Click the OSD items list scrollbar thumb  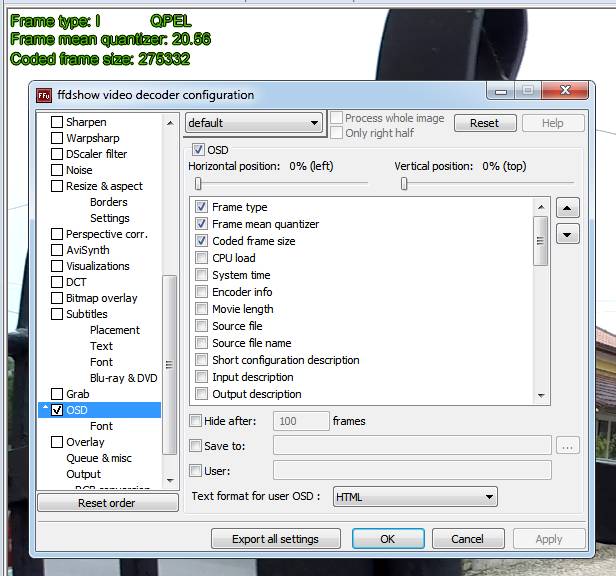click(x=541, y=241)
